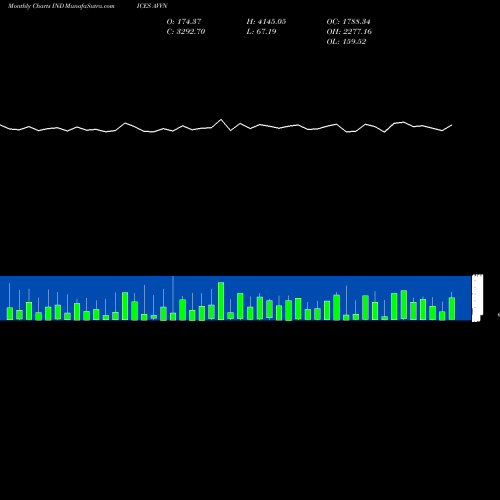The width and height of the screenshot is (500, 500).
Task: Click the 'OL: 159.52' reading
Action: 346,42
